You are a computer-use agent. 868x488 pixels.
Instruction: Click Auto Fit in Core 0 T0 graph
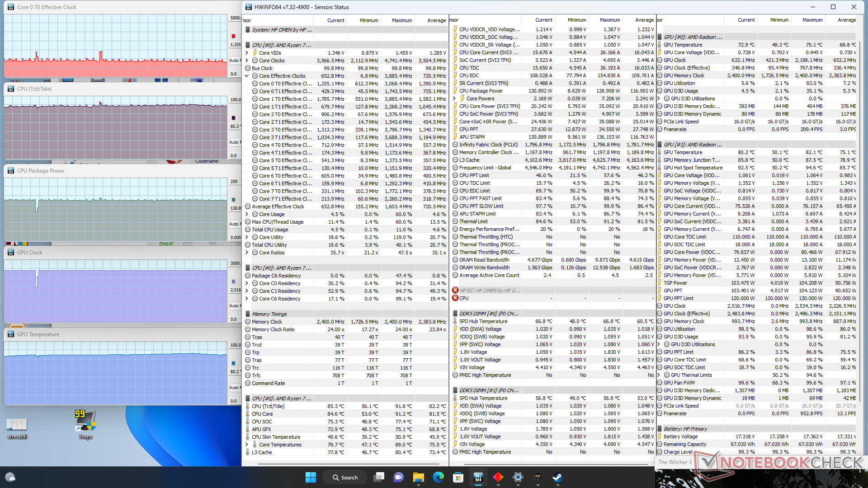tap(234, 60)
